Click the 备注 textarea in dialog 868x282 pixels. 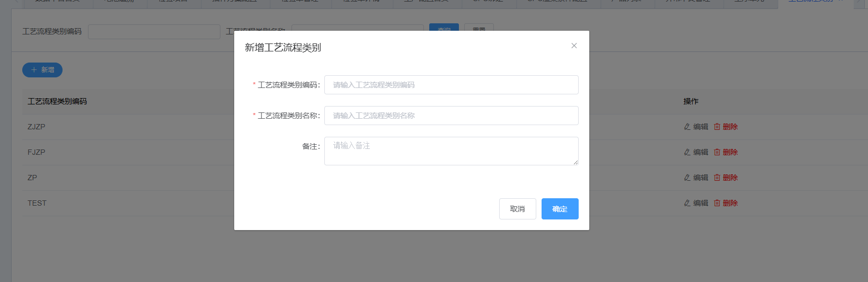pyautogui.click(x=451, y=151)
